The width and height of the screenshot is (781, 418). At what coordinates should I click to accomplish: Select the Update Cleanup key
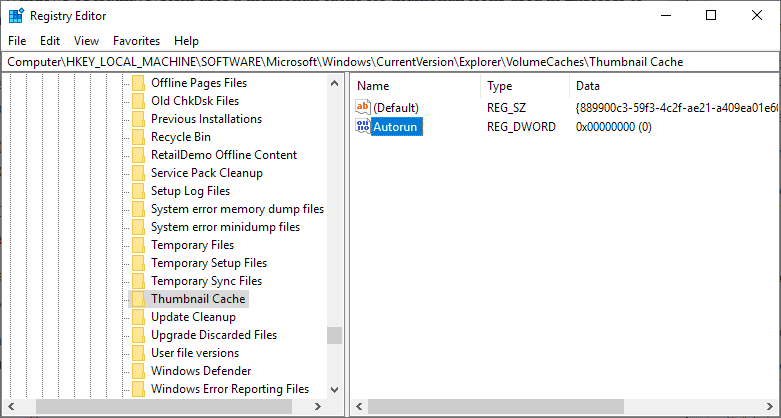(193, 317)
